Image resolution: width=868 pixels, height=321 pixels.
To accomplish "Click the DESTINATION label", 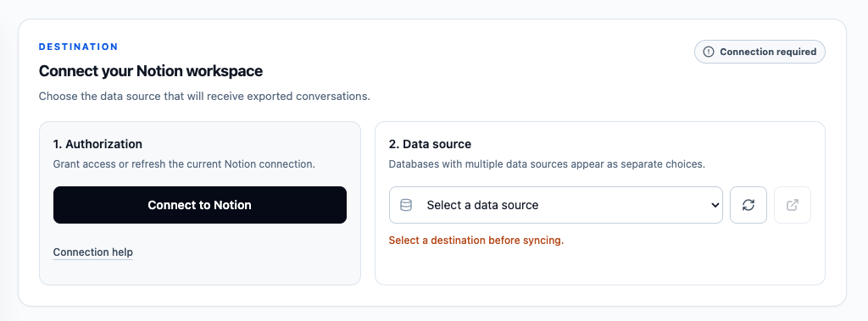I will pyautogui.click(x=79, y=47).
